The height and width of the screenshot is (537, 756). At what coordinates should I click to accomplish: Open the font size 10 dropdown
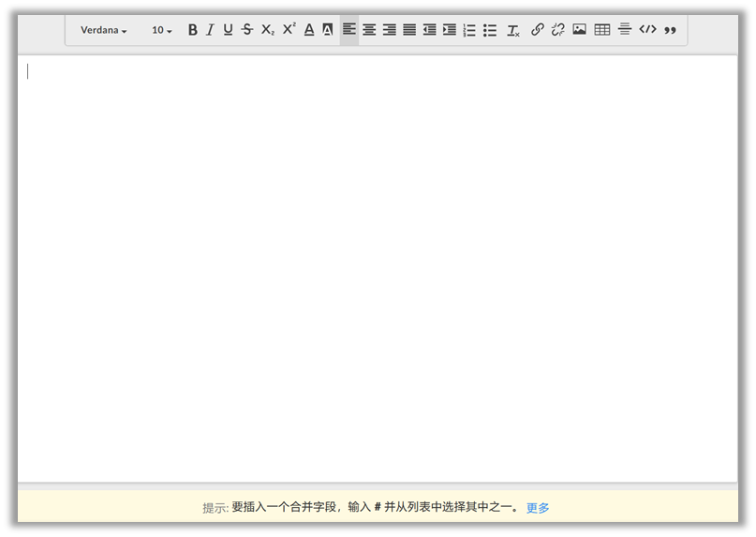tap(162, 30)
